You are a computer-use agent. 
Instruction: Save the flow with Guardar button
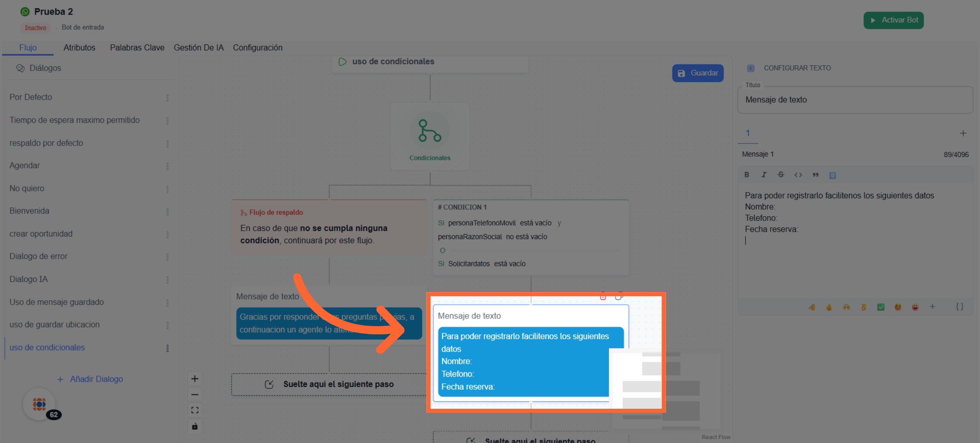tap(698, 73)
